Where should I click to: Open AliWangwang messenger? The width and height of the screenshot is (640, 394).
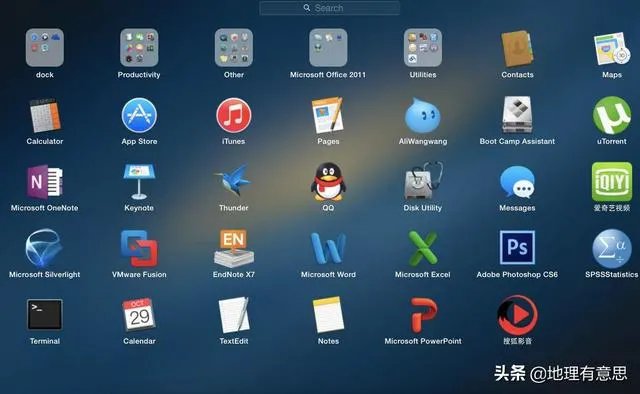[423, 116]
